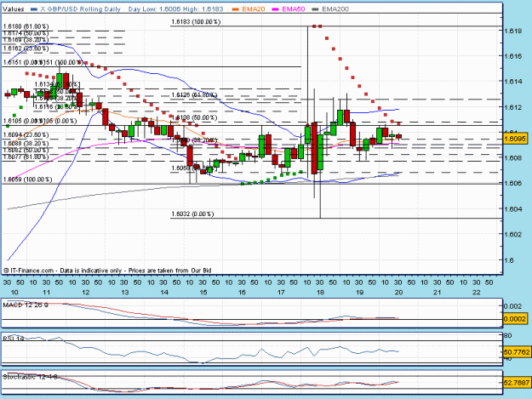Viewport: 532px width, 399px height.
Task: Click the yellow MACD value tag 0.0002
Action: coord(515,319)
